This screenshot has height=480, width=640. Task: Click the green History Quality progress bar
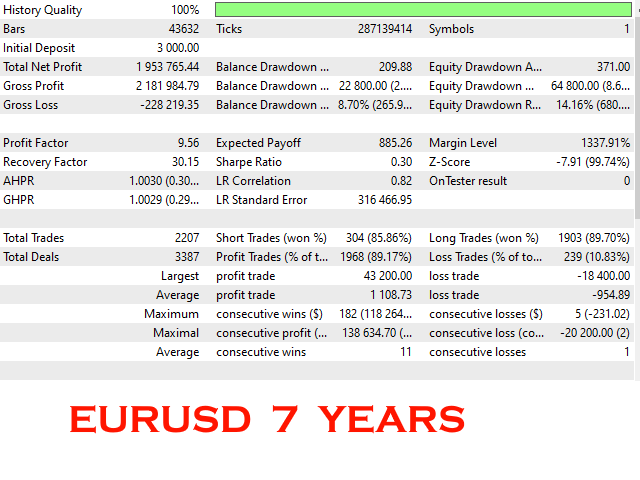click(x=422, y=10)
